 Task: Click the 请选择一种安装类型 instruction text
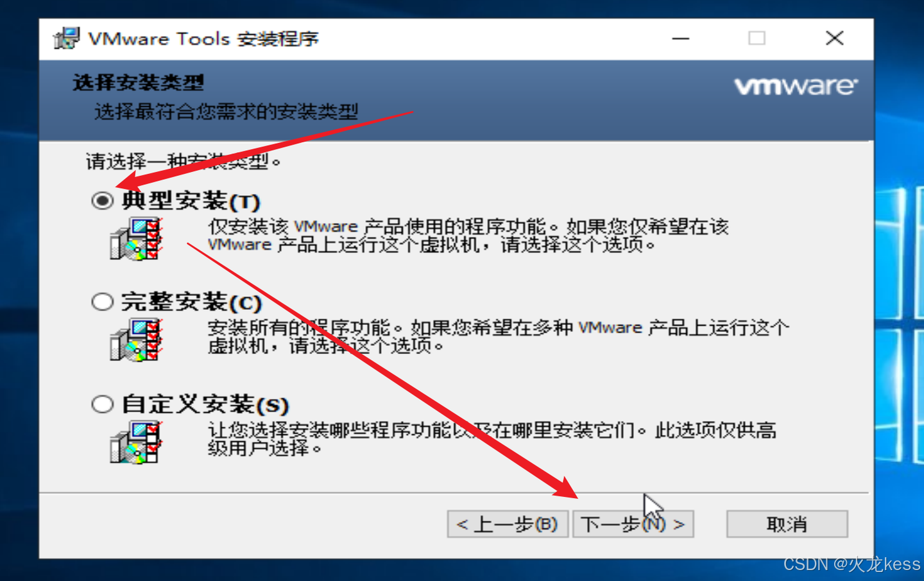184,161
